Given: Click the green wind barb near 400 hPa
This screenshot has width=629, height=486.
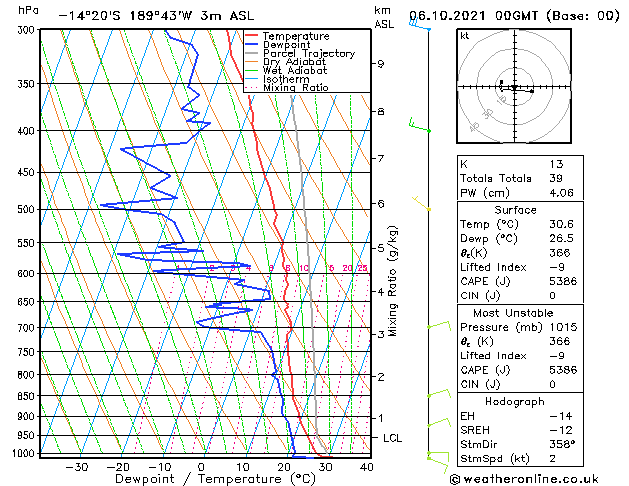Looking at the screenshot, I should click(418, 125).
